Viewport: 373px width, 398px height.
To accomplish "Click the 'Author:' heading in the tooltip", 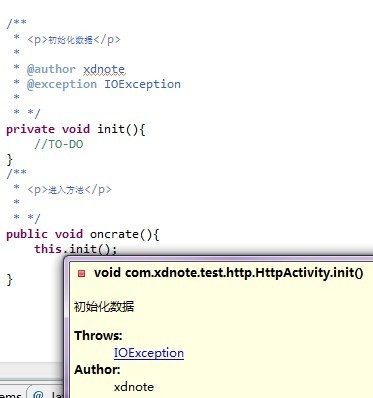I will pos(97,369).
